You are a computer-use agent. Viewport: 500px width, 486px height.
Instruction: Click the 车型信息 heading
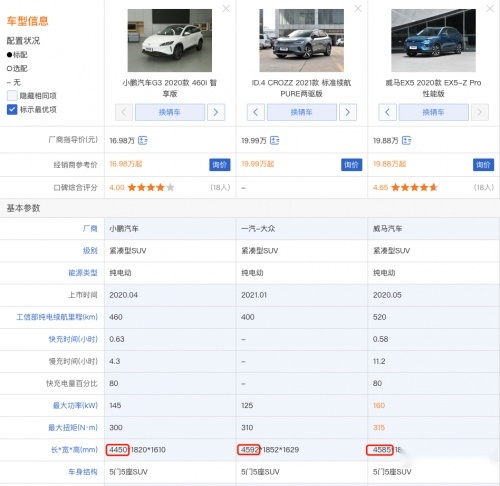click(x=28, y=21)
